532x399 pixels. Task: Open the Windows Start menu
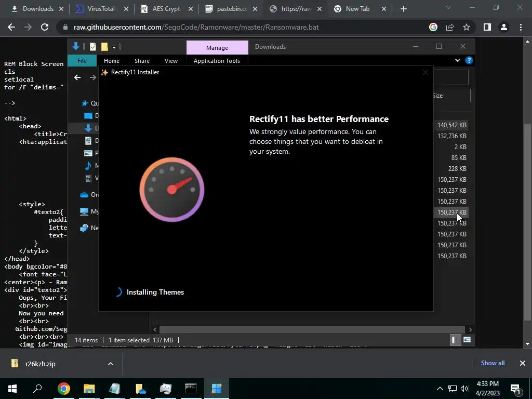[12, 389]
